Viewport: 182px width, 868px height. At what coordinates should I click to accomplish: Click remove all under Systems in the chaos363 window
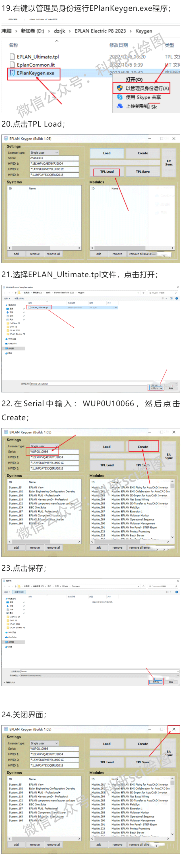pyautogui.click(x=53, y=254)
